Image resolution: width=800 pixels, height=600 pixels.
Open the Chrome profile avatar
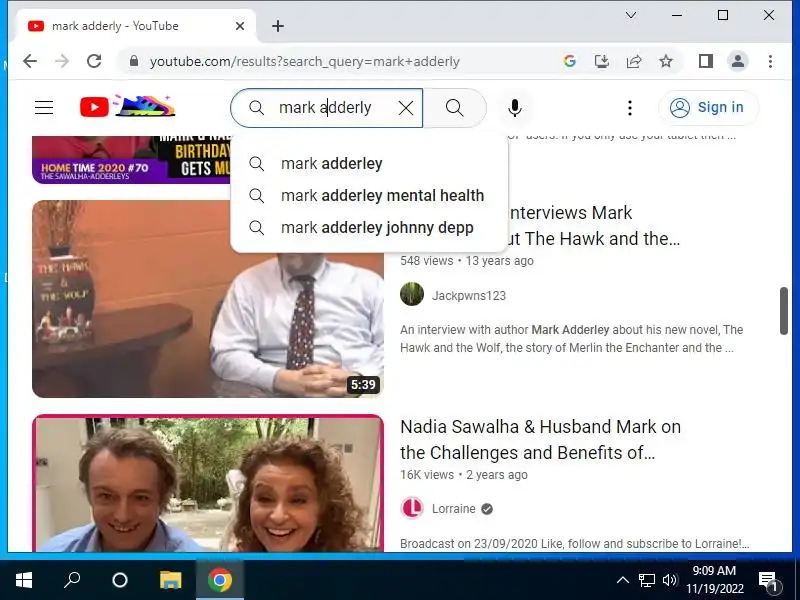click(x=738, y=61)
